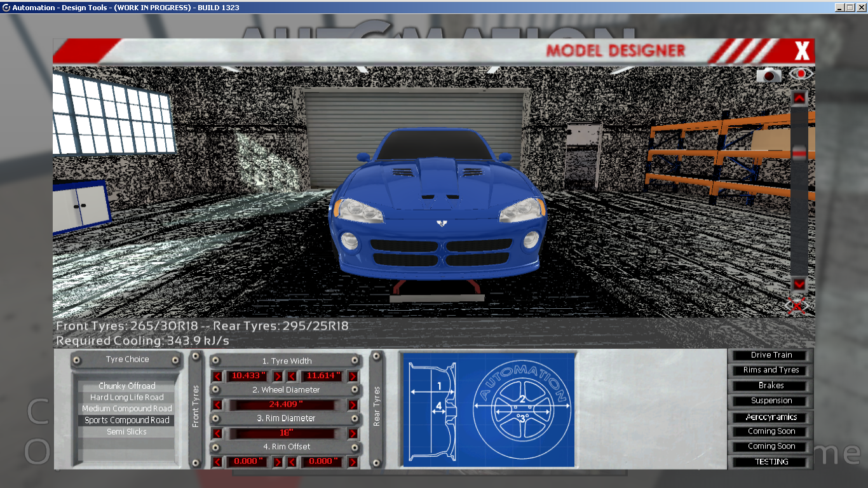Increase rear tyre width with right arrow
The width and height of the screenshot is (868, 488).
coord(353,376)
